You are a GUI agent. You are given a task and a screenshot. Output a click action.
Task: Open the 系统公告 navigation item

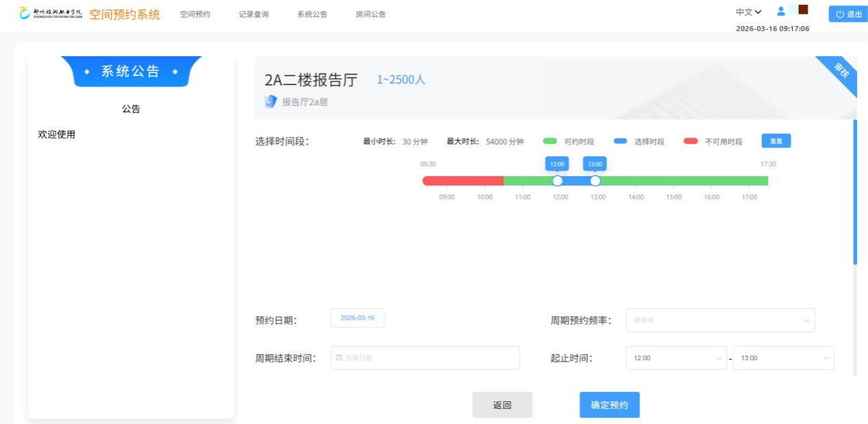point(312,14)
